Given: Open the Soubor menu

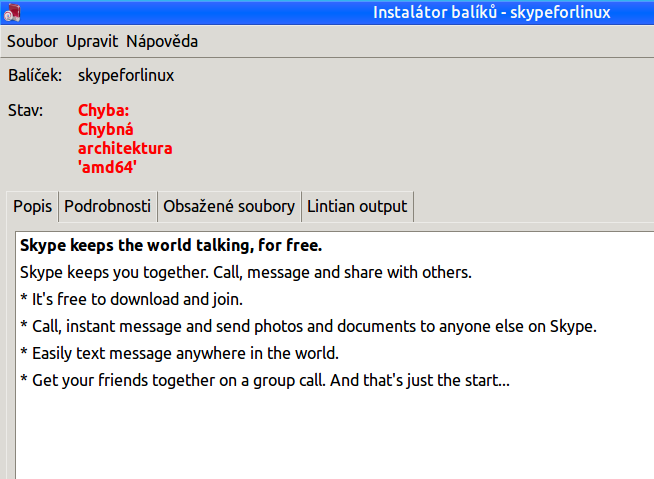Looking at the screenshot, I should pos(32,42).
